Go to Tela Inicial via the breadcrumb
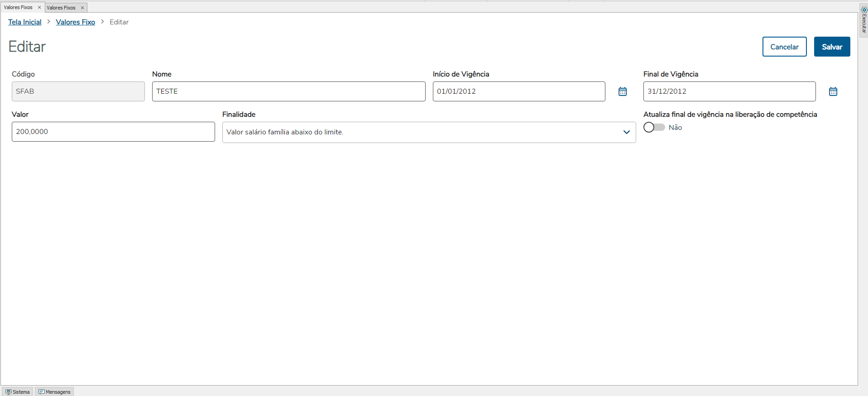The image size is (868, 396). coord(25,22)
